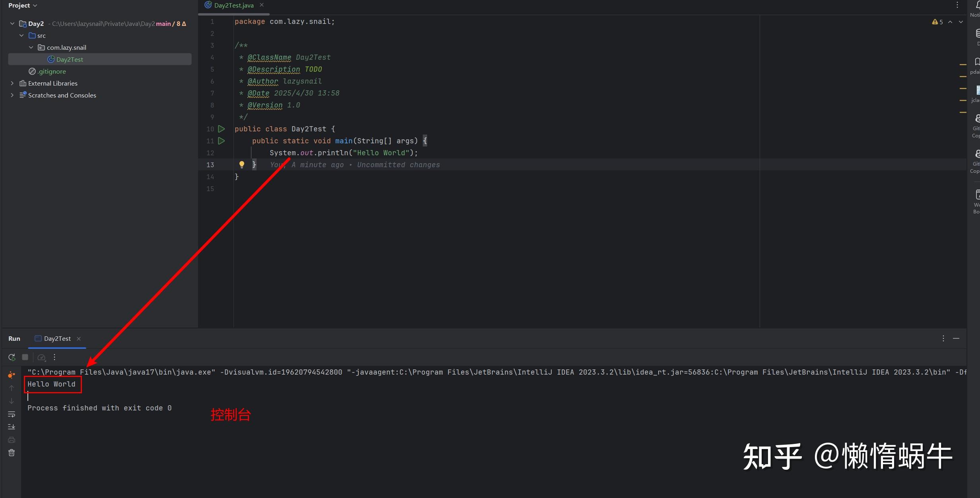
Task: Click the orange VisualVM launcher icon
Action: (x=12, y=375)
